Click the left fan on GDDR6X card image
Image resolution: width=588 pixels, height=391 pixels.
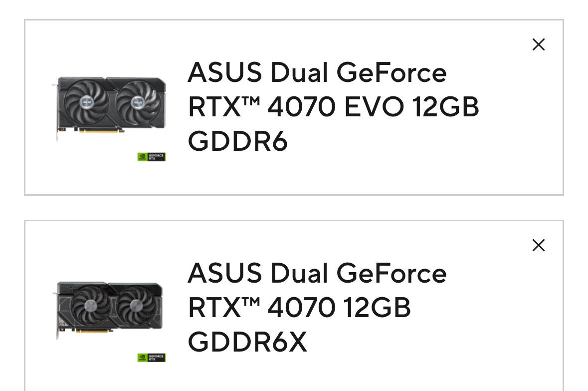[90, 306]
